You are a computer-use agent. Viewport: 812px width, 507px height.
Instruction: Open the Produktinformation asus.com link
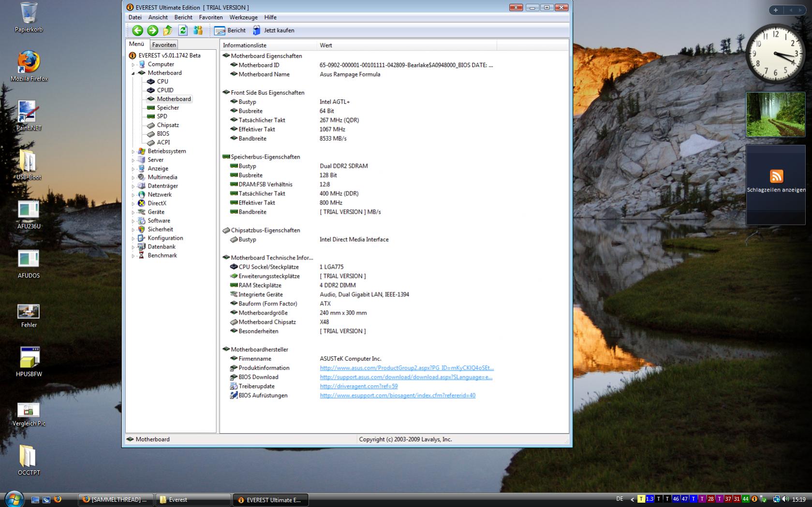click(x=407, y=368)
